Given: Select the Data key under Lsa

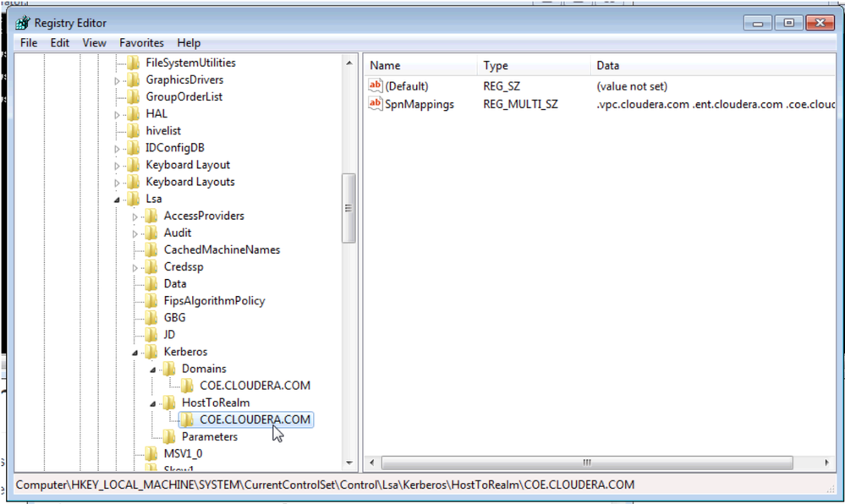Looking at the screenshot, I should coord(175,283).
